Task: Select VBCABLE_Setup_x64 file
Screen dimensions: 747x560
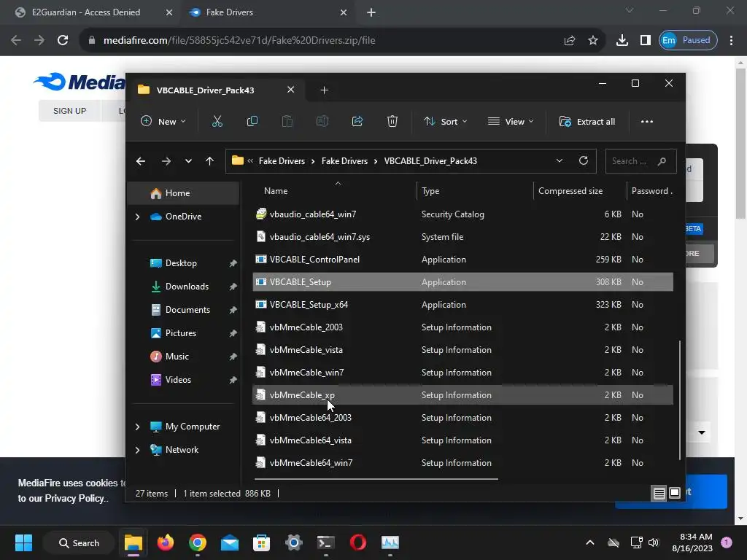Action: (x=462, y=305)
